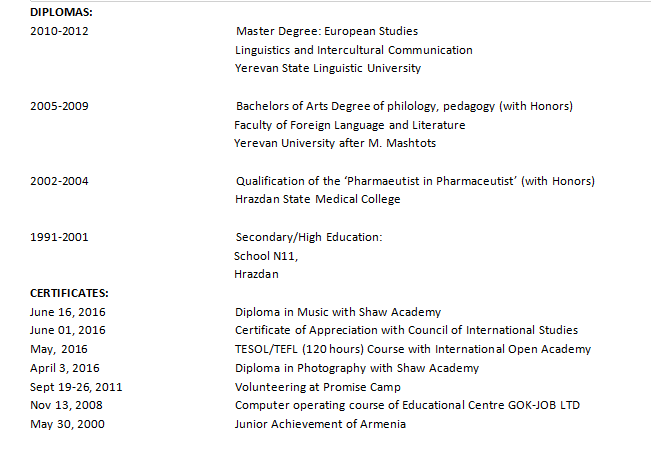Click 'Linguistics and Intercultural Communication' text

tap(353, 50)
